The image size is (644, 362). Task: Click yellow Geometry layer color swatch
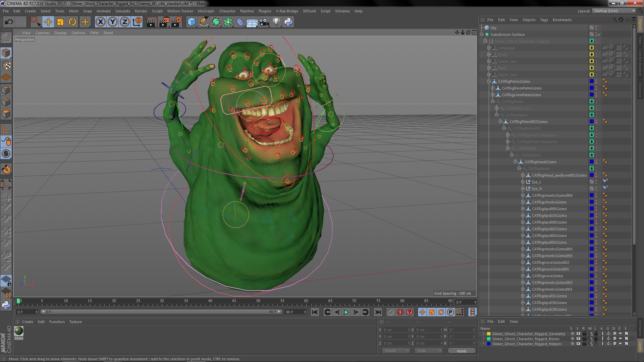[x=489, y=334]
